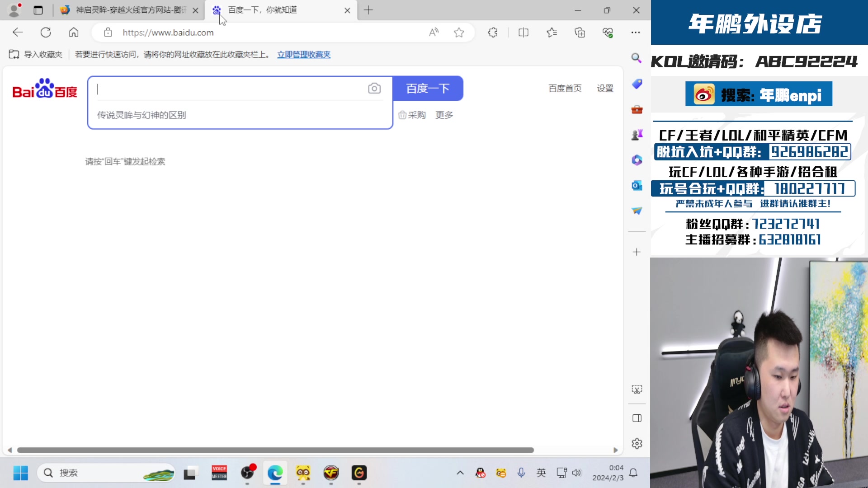
Task: Open the 采购 link
Action: tap(412, 115)
